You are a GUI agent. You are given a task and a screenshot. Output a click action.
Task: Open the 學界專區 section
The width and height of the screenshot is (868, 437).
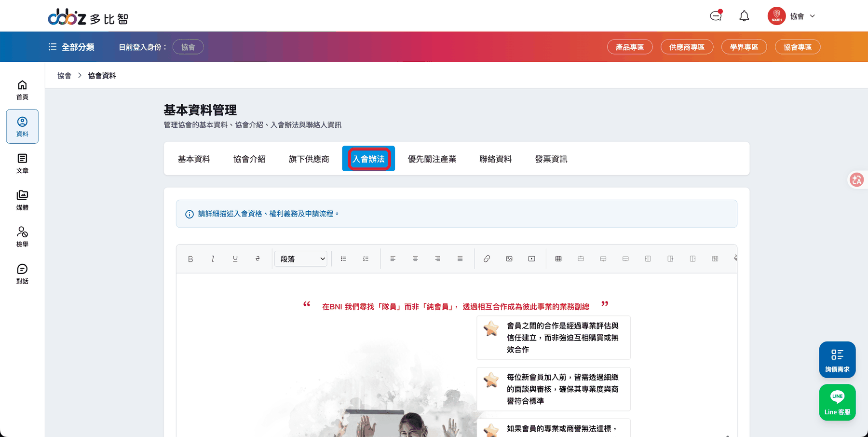point(744,47)
